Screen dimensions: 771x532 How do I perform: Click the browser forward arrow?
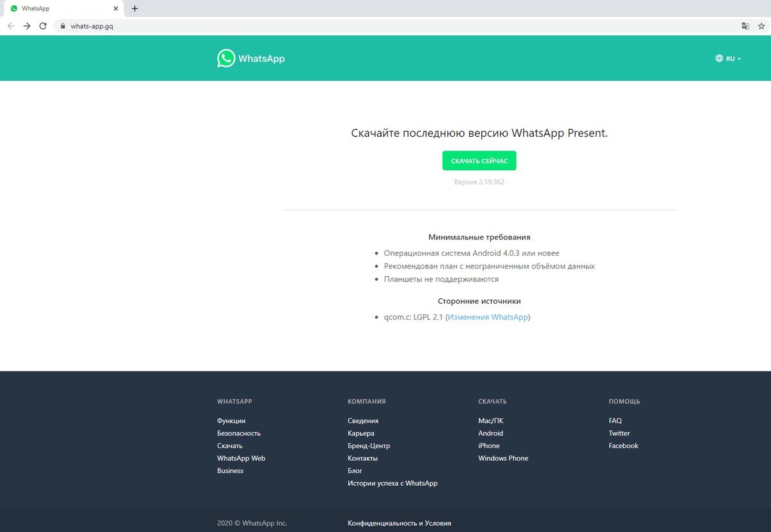(27, 26)
